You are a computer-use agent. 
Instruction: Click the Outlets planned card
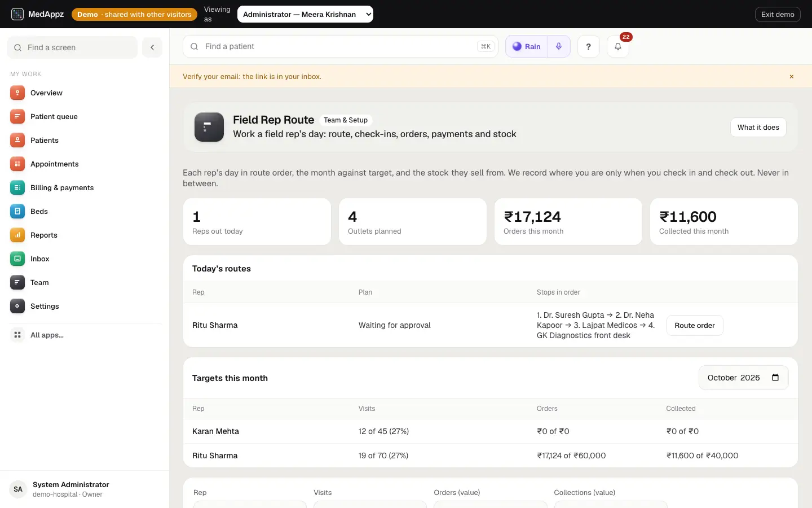(x=413, y=221)
